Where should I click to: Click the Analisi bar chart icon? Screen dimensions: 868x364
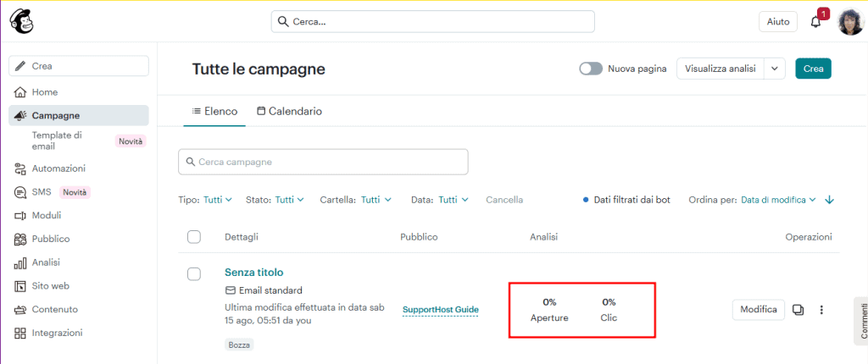(x=20, y=262)
